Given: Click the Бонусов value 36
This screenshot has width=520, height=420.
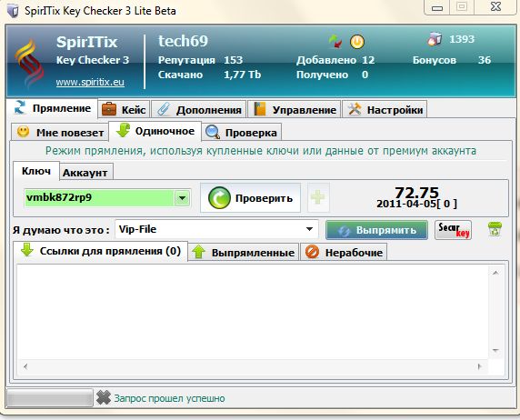Looking at the screenshot, I should coord(485,60).
